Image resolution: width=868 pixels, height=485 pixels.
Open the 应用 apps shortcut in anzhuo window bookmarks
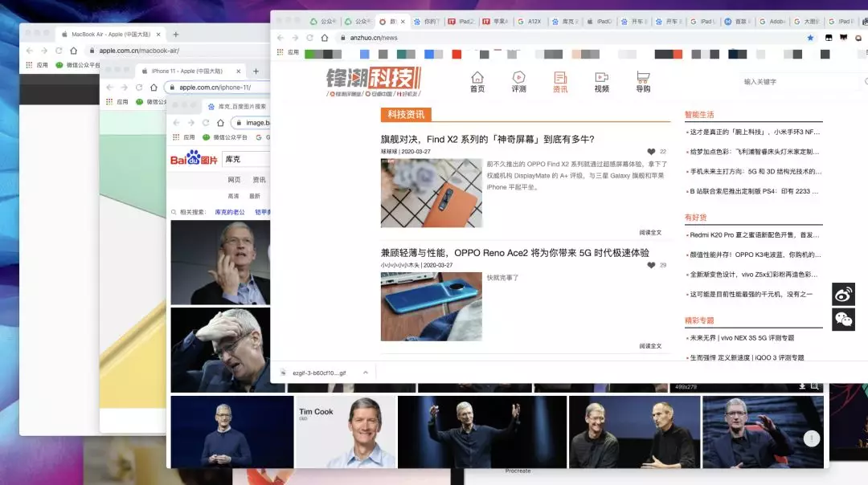tap(288, 52)
